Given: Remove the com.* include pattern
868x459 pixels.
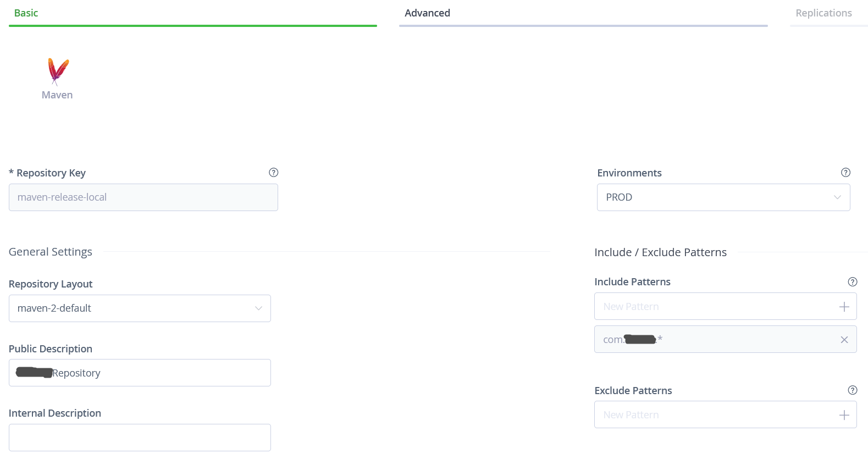Looking at the screenshot, I should point(844,340).
